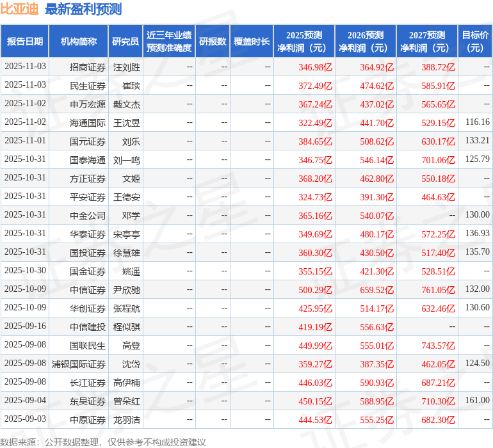Click institution name 东吴证券

(x=88, y=401)
